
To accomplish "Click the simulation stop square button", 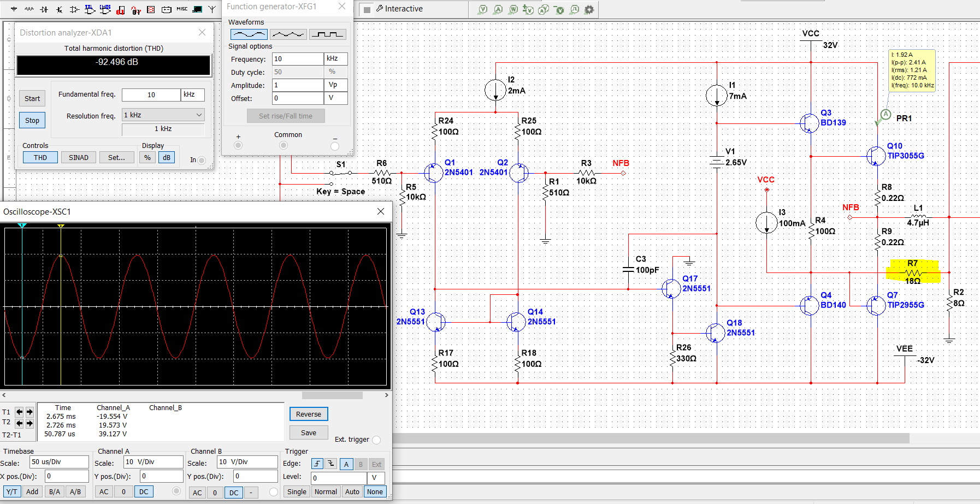I will point(367,9).
